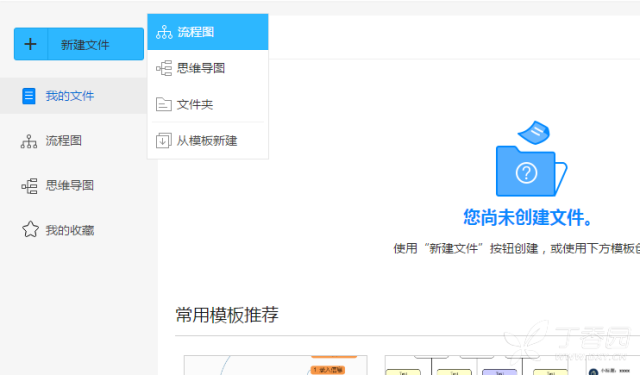Click the 您尚未创建文件 heading text
This screenshot has height=375, width=640.
tap(527, 217)
